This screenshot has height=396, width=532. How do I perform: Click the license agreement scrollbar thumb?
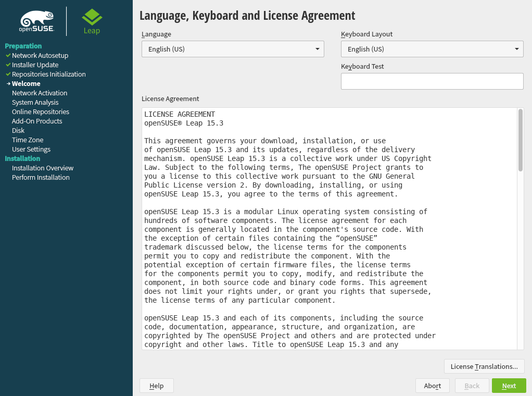tap(521, 140)
